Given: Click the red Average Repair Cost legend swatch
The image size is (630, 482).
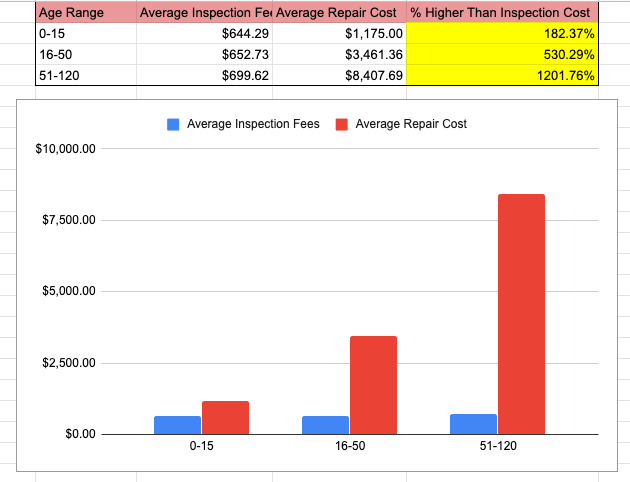Looking at the screenshot, I should pos(341,124).
